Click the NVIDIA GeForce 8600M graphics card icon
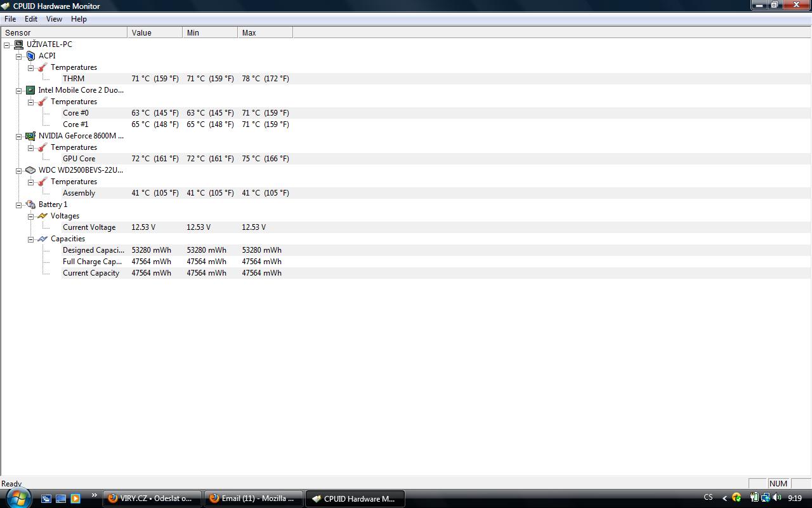The image size is (812, 508). [x=30, y=136]
